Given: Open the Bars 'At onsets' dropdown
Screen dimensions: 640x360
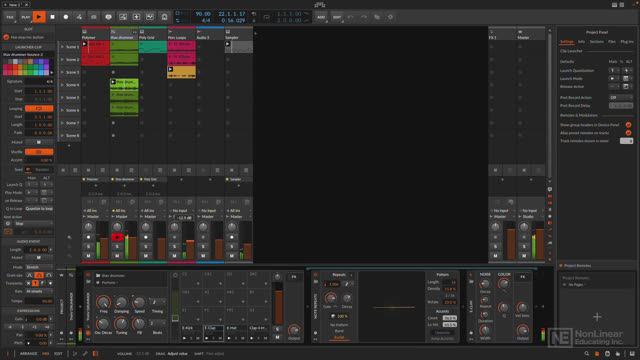Looking at the screenshot, I should pyautogui.click(x=39, y=291).
